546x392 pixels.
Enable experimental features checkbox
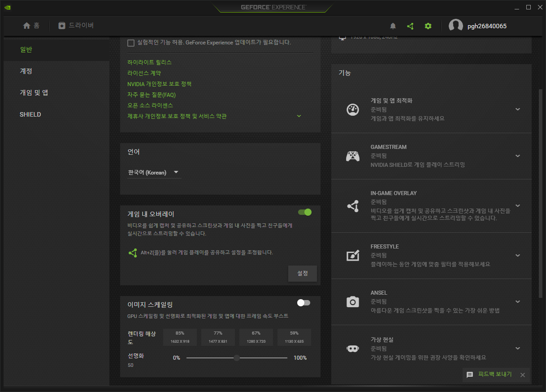(131, 43)
